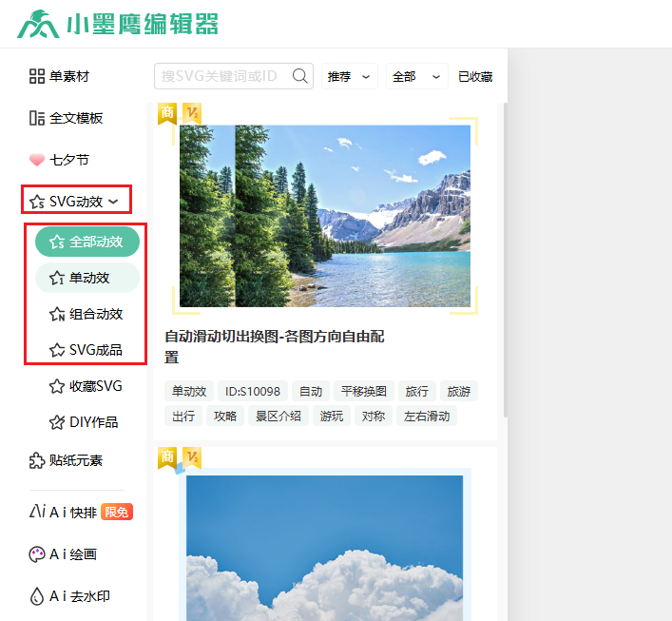The height and width of the screenshot is (621, 672).
Task: Open the 推荐 sort dropdown
Action: click(349, 77)
